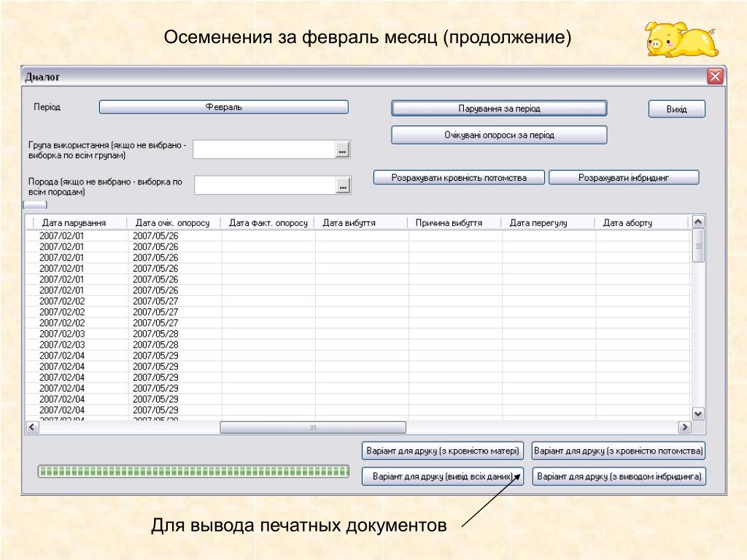Click vertical scrollbar down arrow
Viewport: 747px width, 560px height.
[x=698, y=414]
